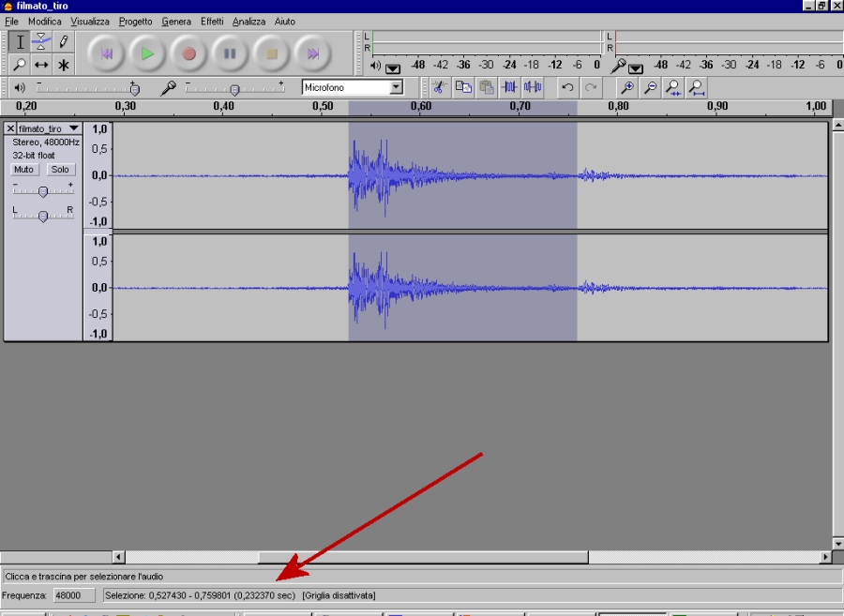Open the Progetto menu
This screenshot has height=616, width=844.
[x=136, y=22]
